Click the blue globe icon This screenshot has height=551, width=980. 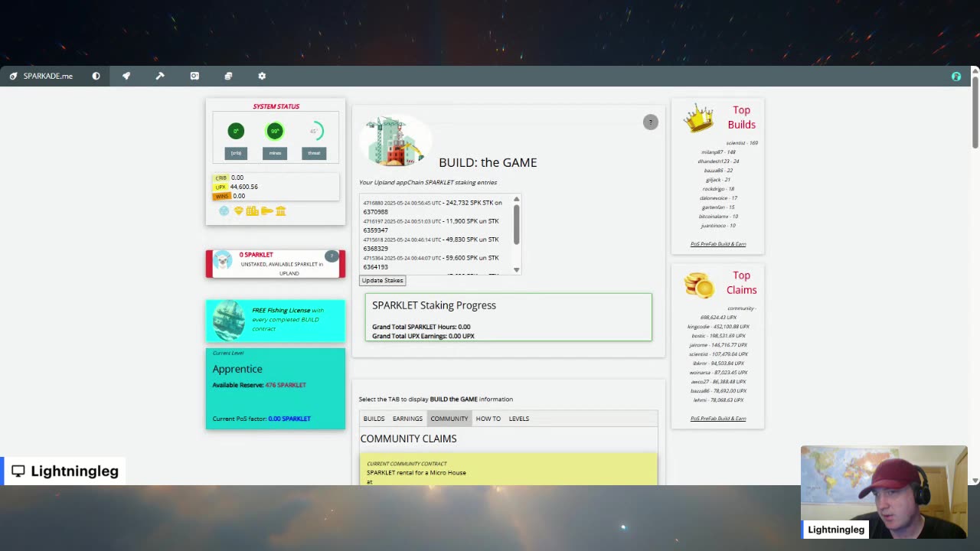pyautogui.click(x=224, y=210)
